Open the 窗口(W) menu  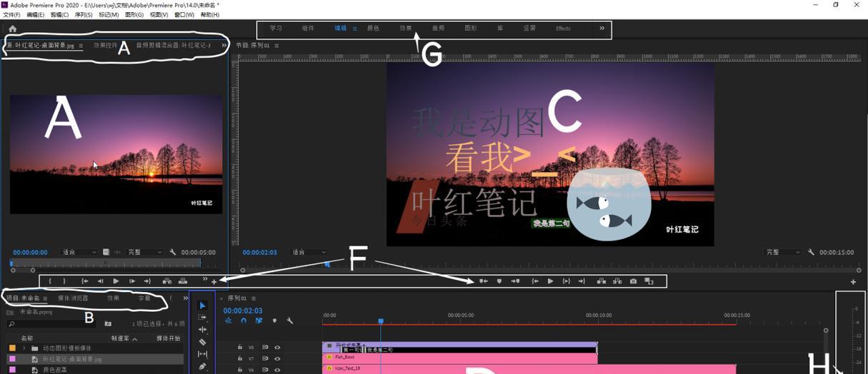point(184,14)
